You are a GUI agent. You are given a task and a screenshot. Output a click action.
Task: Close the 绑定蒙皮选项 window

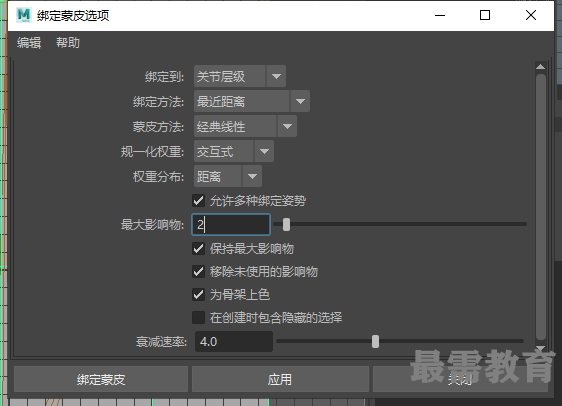(531, 15)
